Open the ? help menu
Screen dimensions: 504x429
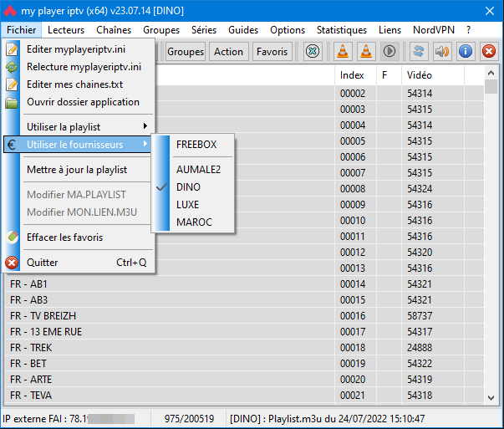tap(468, 30)
